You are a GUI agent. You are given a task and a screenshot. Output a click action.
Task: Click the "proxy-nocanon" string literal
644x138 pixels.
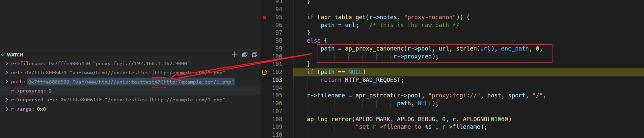pyautogui.click(x=430, y=17)
